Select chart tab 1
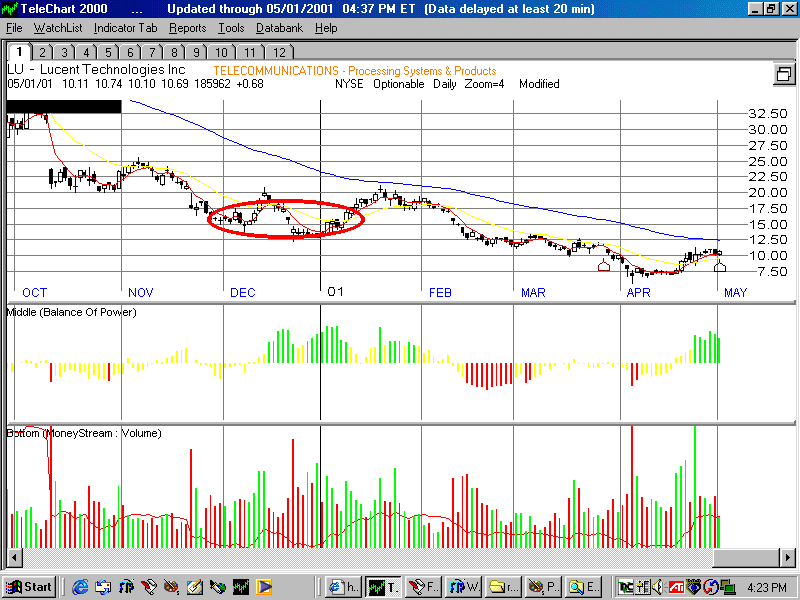This screenshot has width=800, height=600. [19, 52]
